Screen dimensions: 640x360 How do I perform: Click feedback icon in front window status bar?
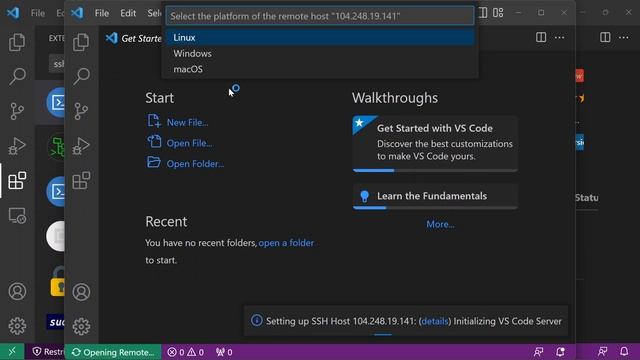coord(539,351)
